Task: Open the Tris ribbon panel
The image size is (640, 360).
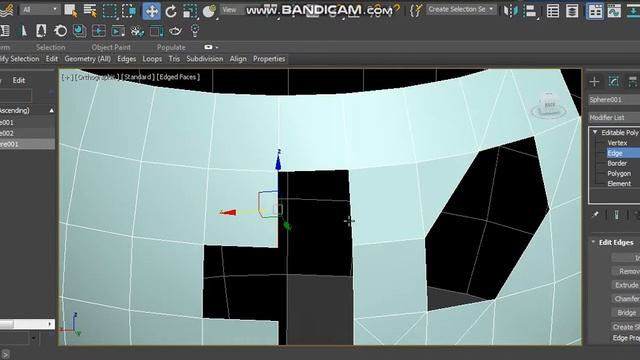Action: (174, 59)
